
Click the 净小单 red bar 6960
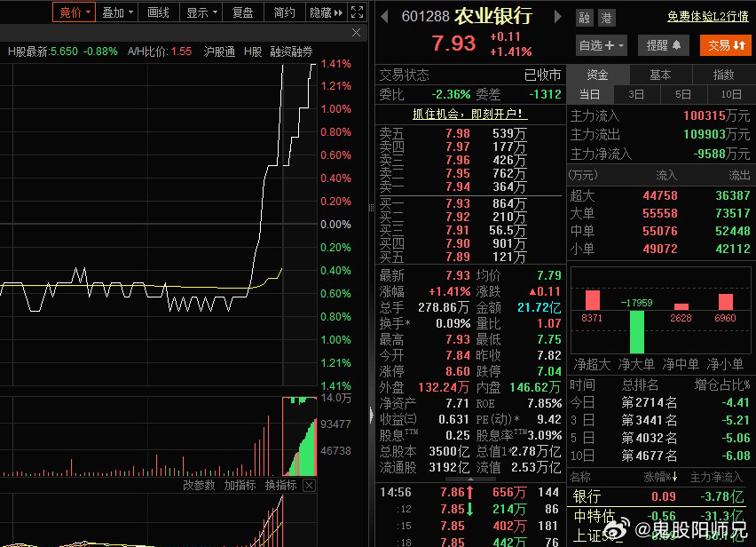click(x=726, y=302)
